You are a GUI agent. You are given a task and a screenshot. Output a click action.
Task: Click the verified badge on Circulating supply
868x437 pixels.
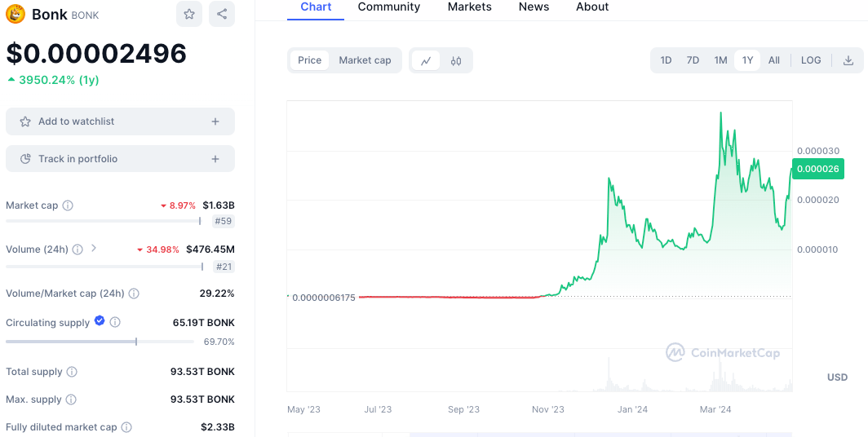[100, 320]
